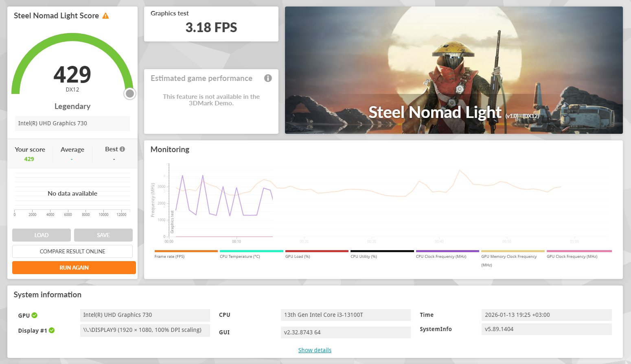Click the Time value 2026-01-13 19:25

547,315
